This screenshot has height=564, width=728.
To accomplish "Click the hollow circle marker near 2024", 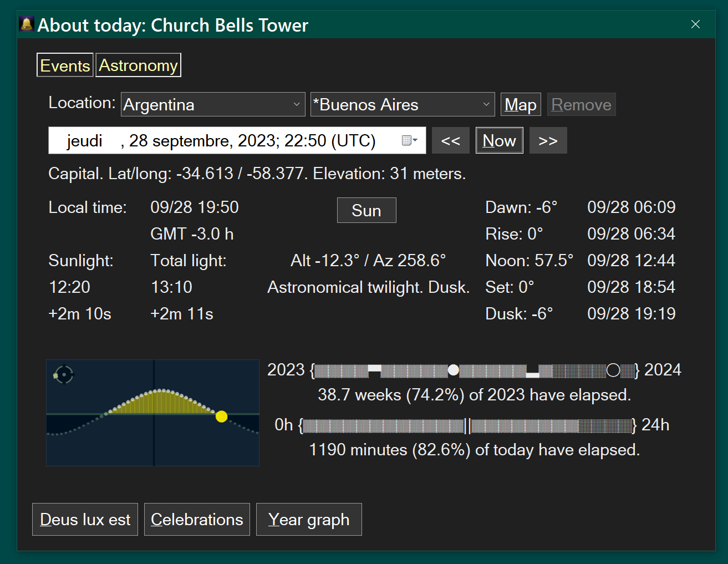I will coord(613,370).
